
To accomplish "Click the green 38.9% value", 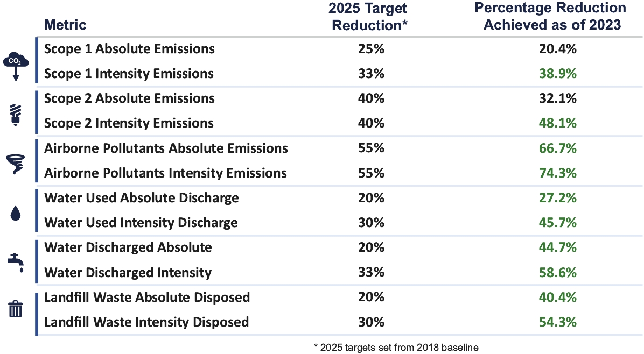I will coord(557,74).
